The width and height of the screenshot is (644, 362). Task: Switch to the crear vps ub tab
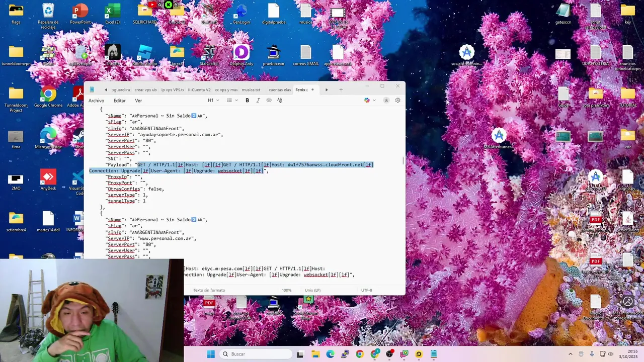point(145,90)
